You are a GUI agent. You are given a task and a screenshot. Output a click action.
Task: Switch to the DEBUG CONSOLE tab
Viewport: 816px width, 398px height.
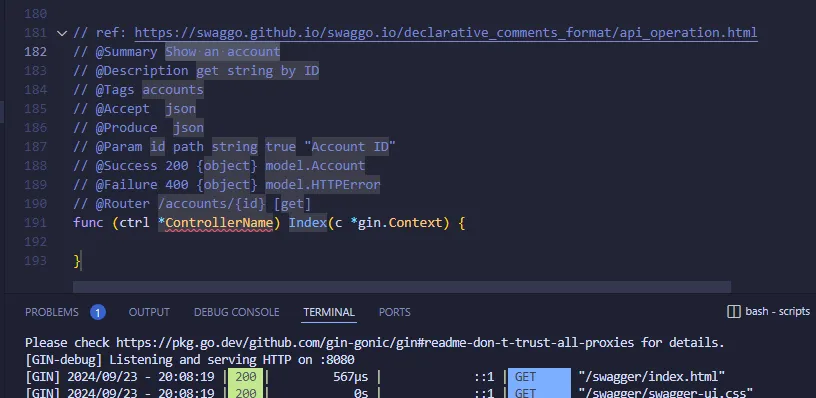click(237, 312)
